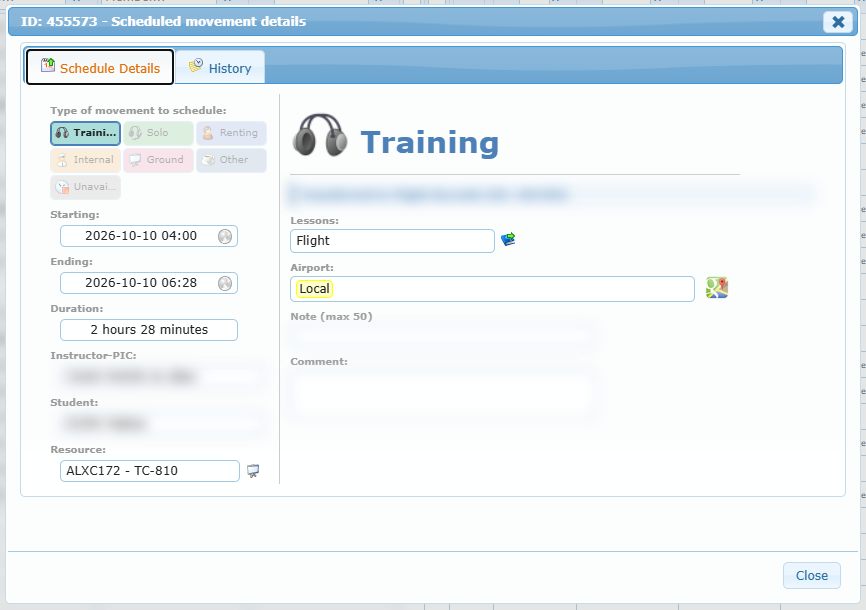Open the lessons book icon
866x610 pixels.
click(508, 239)
